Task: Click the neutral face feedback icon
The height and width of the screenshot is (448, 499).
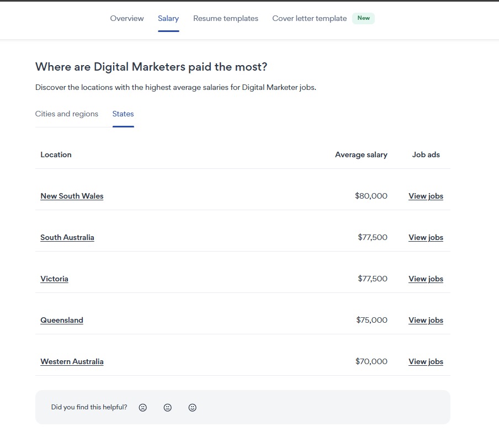Action: tap(167, 407)
